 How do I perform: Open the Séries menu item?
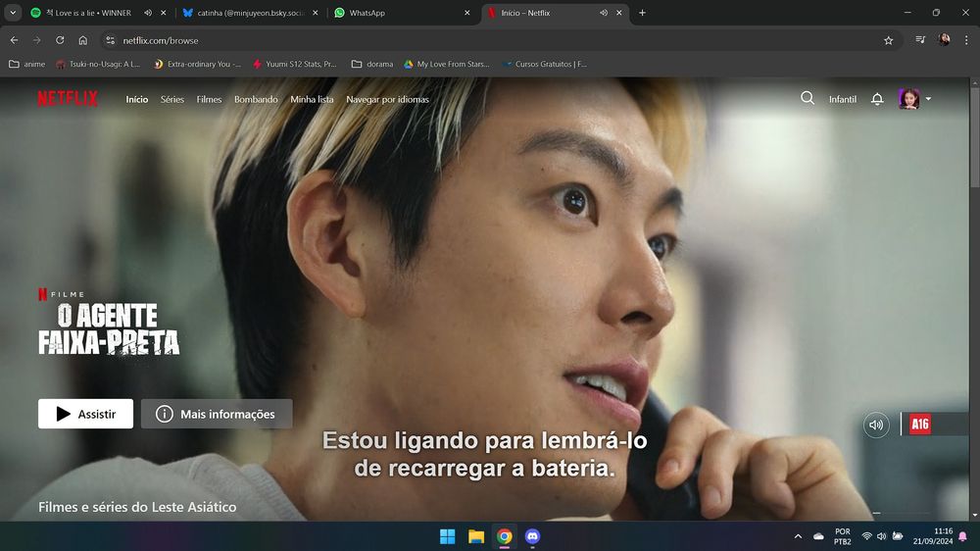(x=171, y=99)
